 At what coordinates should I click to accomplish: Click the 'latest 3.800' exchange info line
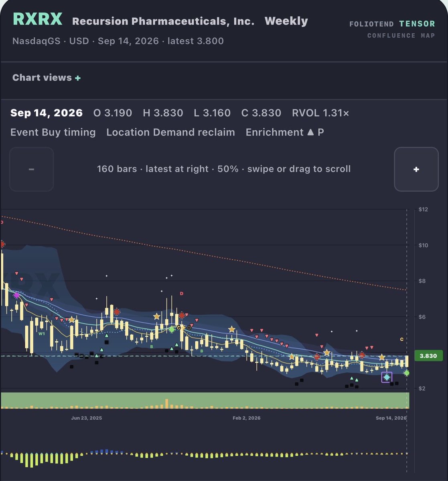[x=118, y=41]
